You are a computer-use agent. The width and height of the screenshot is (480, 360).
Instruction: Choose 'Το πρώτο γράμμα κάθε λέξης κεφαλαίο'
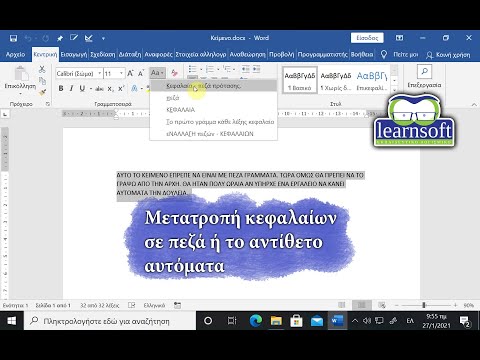tap(213, 122)
